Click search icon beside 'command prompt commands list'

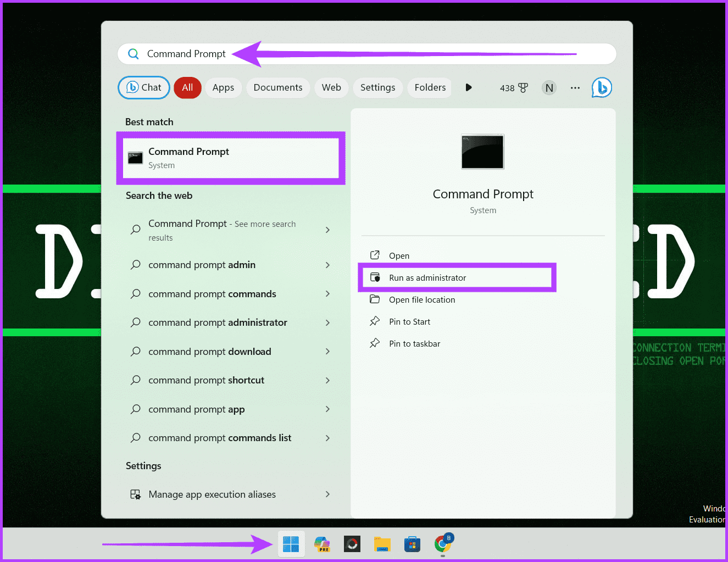coord(135,438)
